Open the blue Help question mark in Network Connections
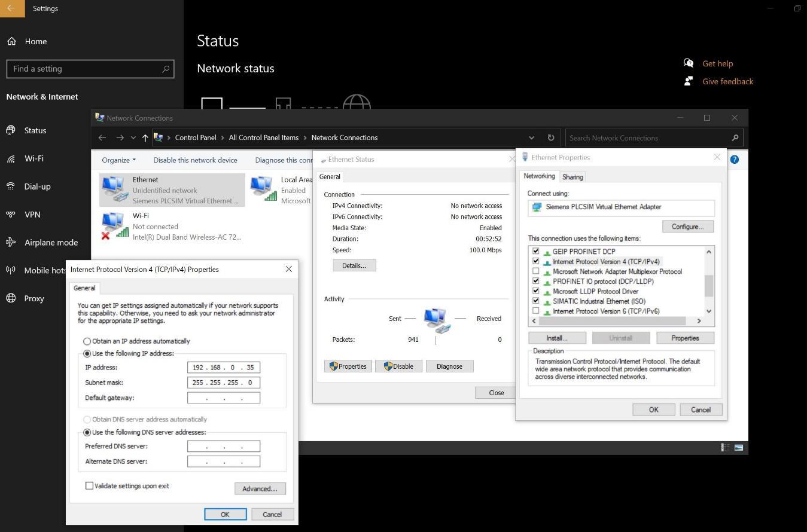 (734, 159)
